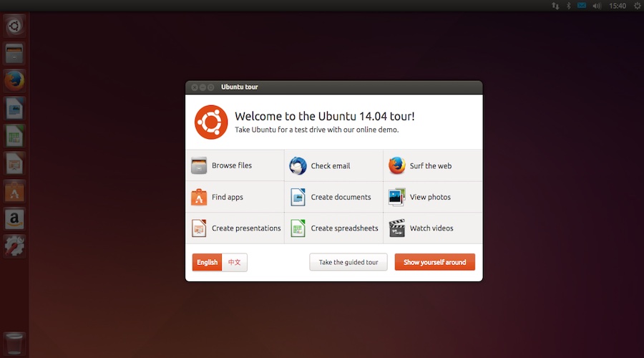This screenshot has width=644, height=358.
Task: Open the View photos icon
Action: 397,197
